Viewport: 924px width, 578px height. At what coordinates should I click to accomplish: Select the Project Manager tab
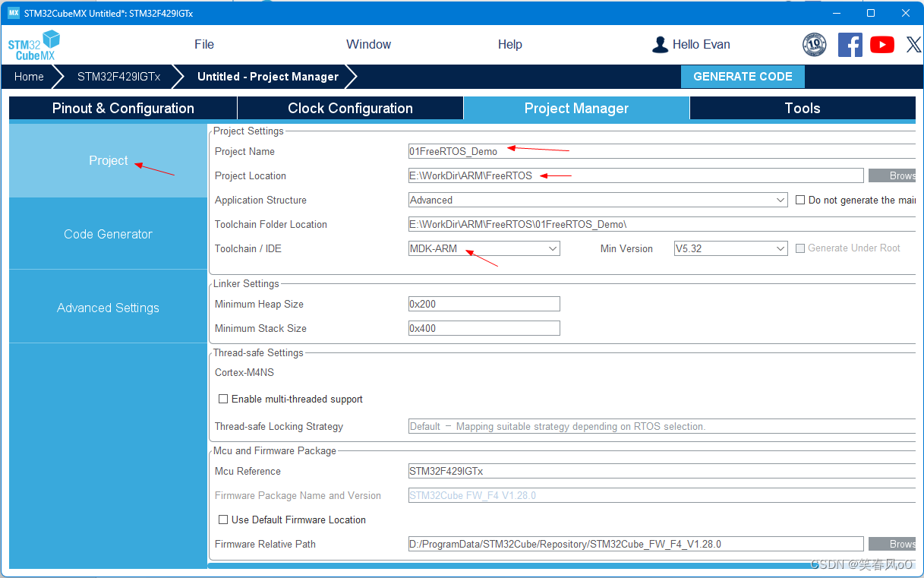tap(576, 108)
